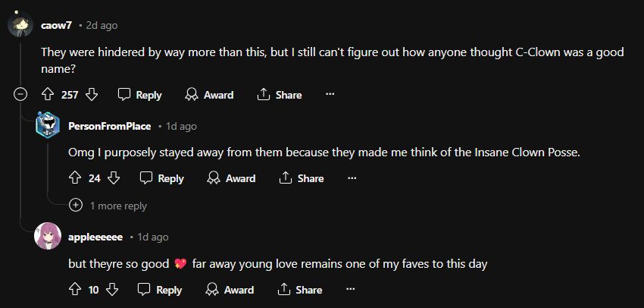Downvote caow7's comment
Viewport: 644px width, 308px height.
tap(92, 95)
